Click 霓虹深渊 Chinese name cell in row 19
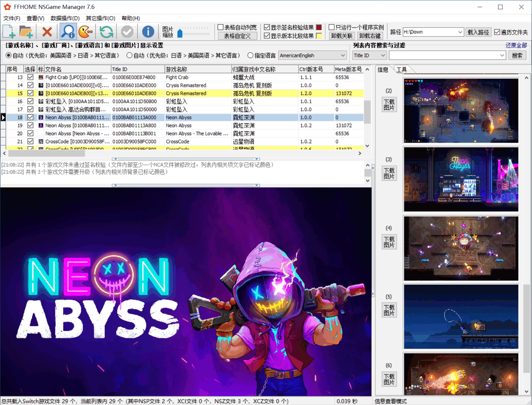The width and height of the screenshot is (532, 405). [x=265, y=125]
